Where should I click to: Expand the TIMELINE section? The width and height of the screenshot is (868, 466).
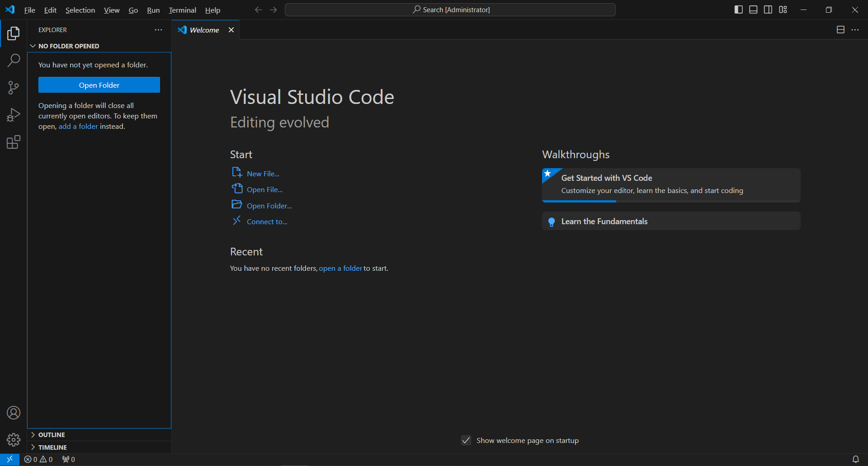[99, 447]
